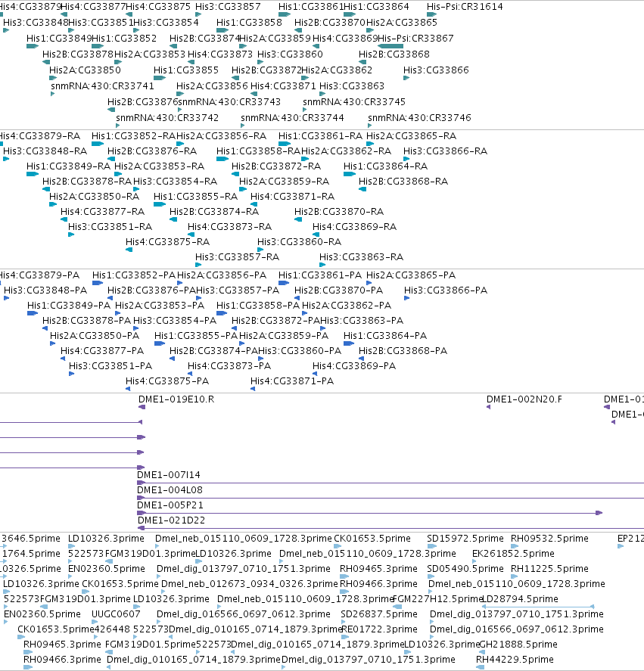Select protein His3:CG33848-PA label
Image resolution: width=644 pixels, height=671 pixels.
tap(45, 290)
